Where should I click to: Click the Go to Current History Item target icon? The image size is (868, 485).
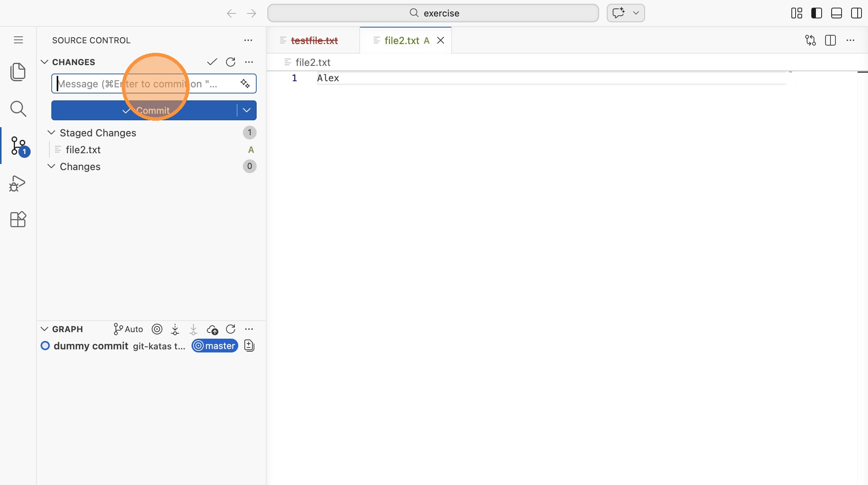click(x=157, y=329)
